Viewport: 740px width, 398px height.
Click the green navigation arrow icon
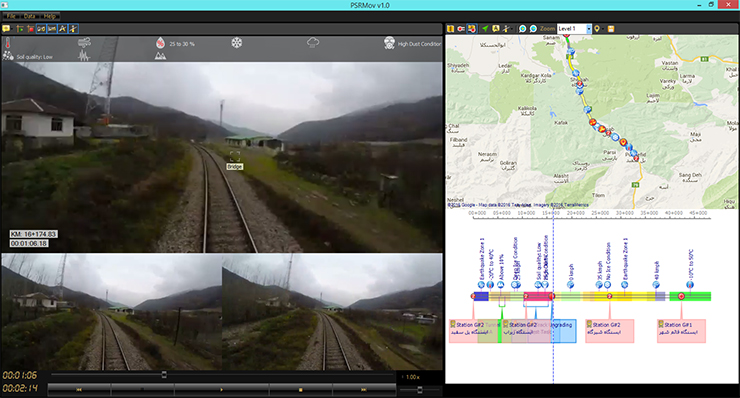tap(485, 29)
